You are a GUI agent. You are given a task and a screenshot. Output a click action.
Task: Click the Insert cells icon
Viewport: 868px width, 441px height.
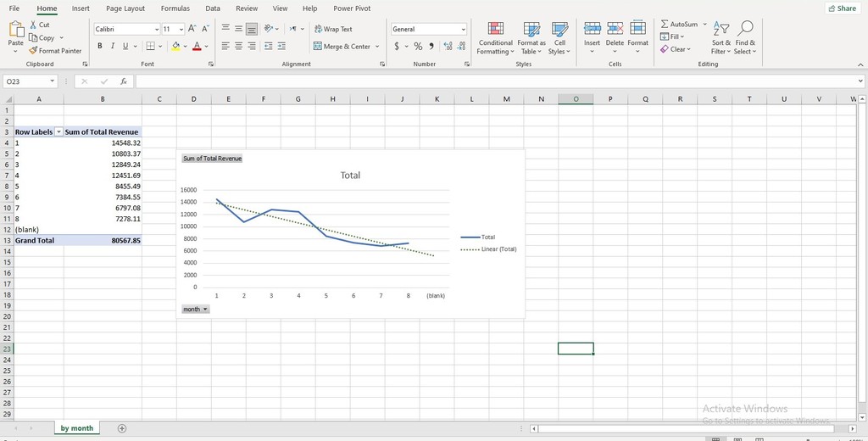tap(593, 29)
